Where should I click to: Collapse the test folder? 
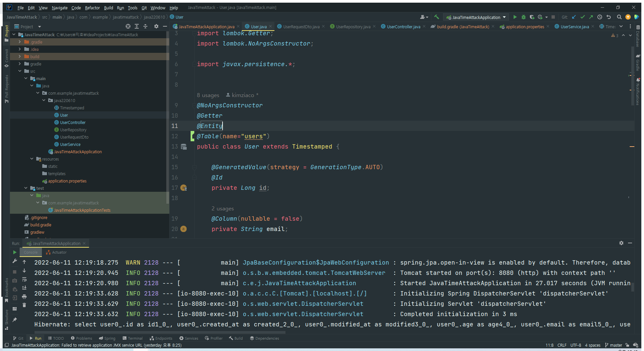point(26,188)
